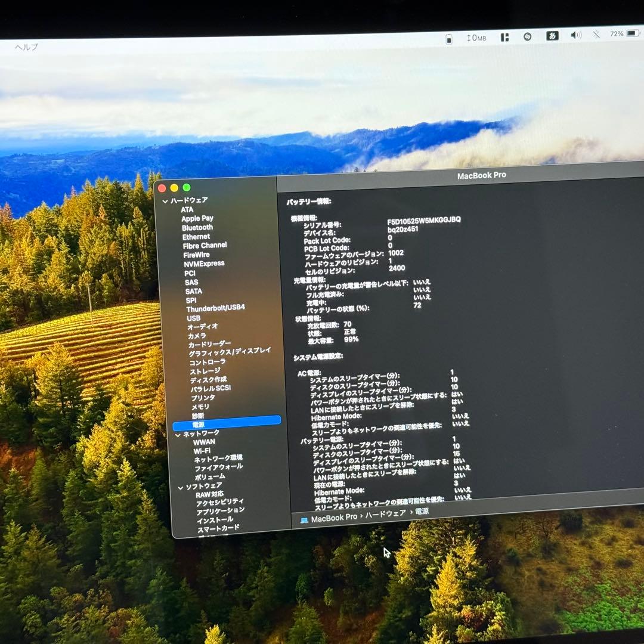Click the 最大容量 value 99%
Image resolution: width=644 pixels, height=644 pixels.
click(352, 340)
